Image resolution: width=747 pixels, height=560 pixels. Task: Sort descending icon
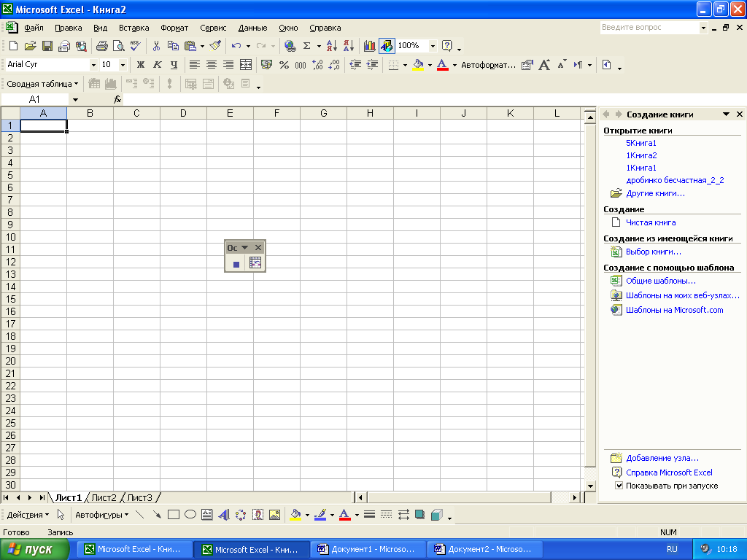pyautogui.click(x=349, y=46)
